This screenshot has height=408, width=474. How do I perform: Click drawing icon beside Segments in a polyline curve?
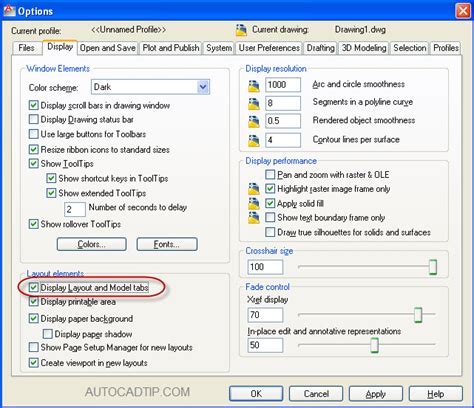tap(254, 104)
